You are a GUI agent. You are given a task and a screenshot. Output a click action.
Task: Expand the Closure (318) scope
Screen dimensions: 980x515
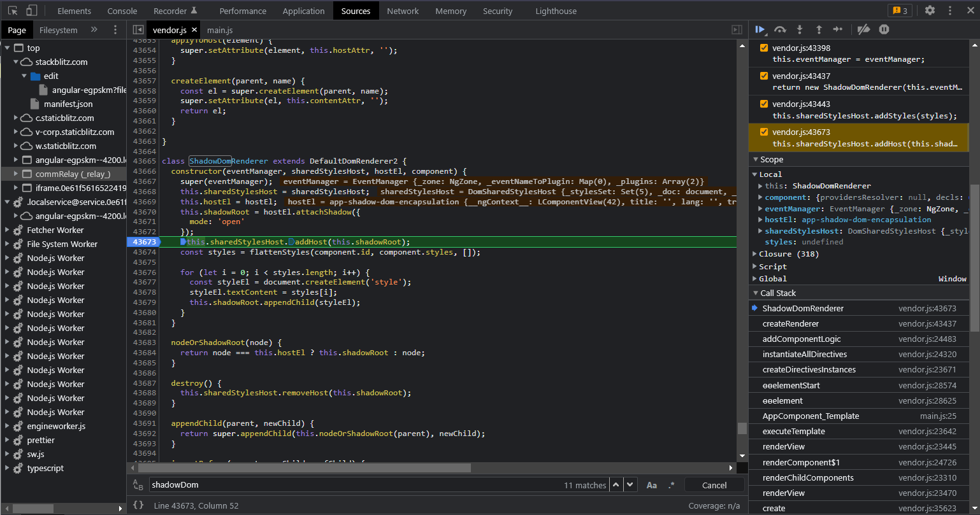pos(754,253)
